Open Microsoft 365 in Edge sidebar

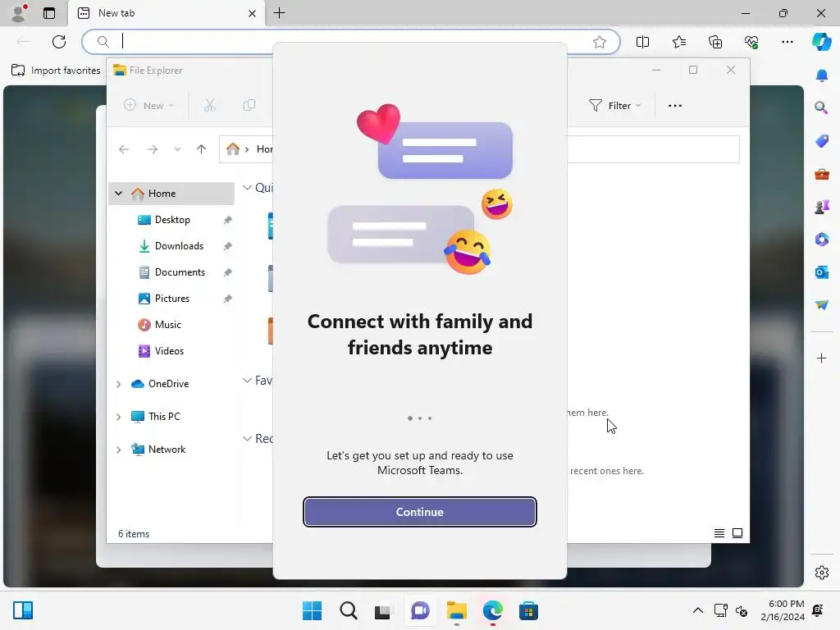tap(821, 240)
